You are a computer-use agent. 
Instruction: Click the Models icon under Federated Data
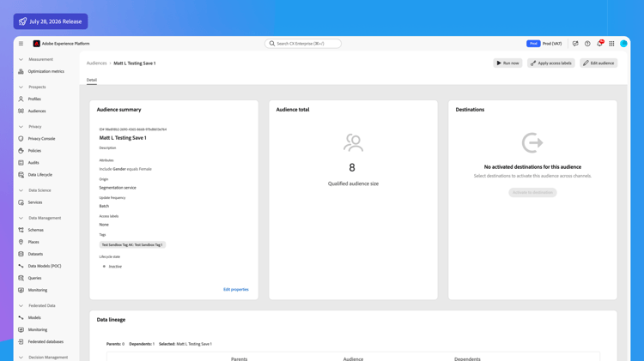tap(21, 317)
